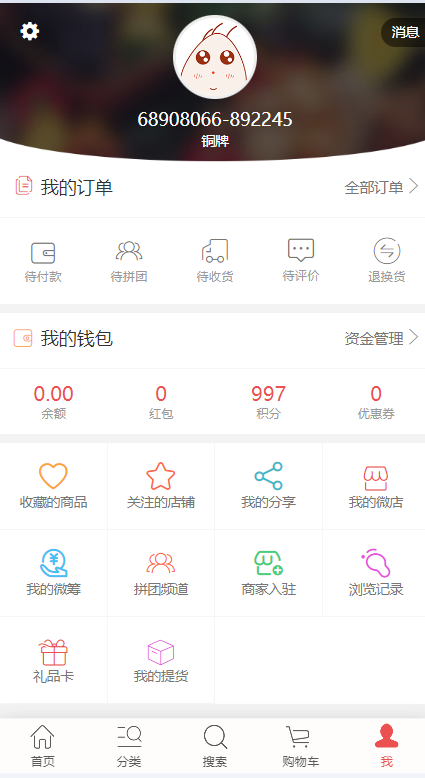Viewport: 425px width, 778px height.
Task: Click the 我的钱包 heading text
Action: pyautogui.click(x=77, y=339)
